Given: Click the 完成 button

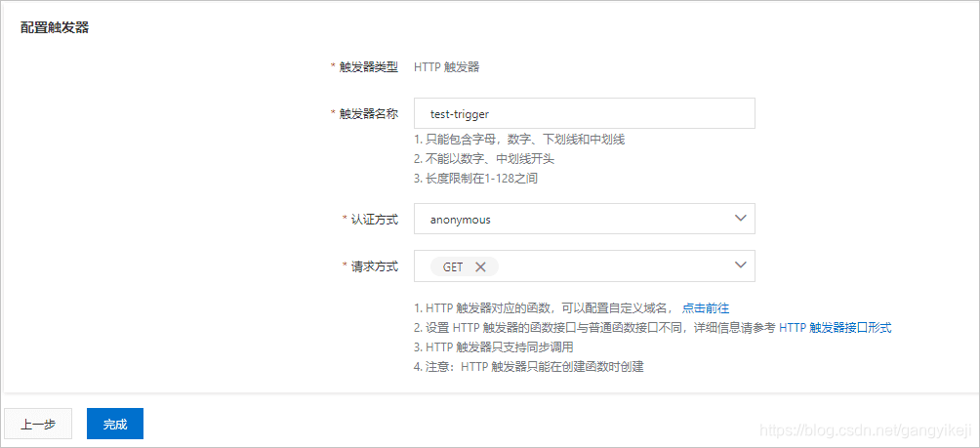Looking at the screenshot, I should coord(115,425).
